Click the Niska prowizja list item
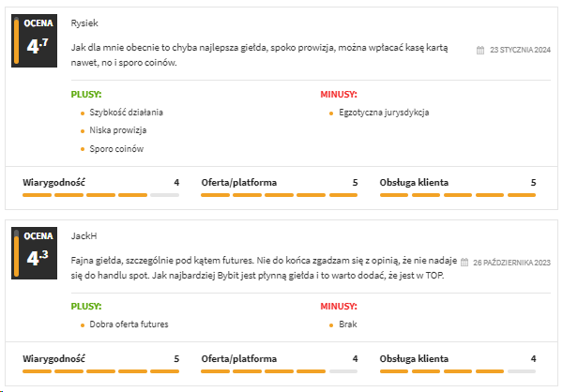The width and height of the screenshot is (563, 392). 118,130
